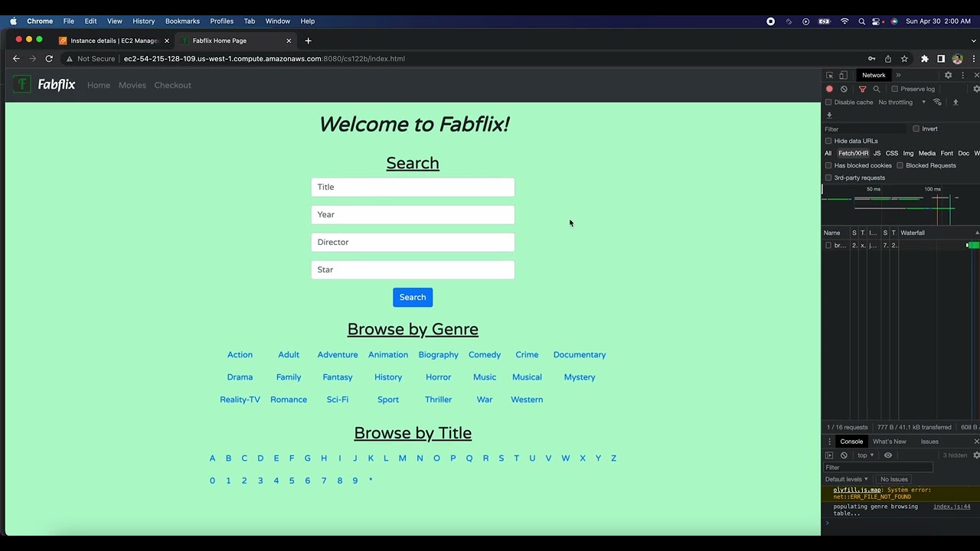Click the Director search input field
This screenshot has height=551, width=980.
[413, 242]
